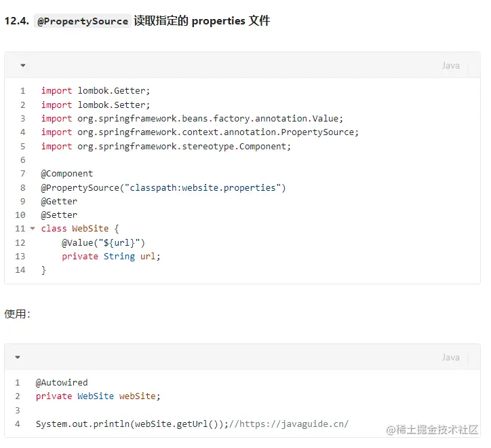Viewport: 491px width, 448px height.
Task: Click the javaguide.cn URL comment
Action: click(x=290, y=424)
